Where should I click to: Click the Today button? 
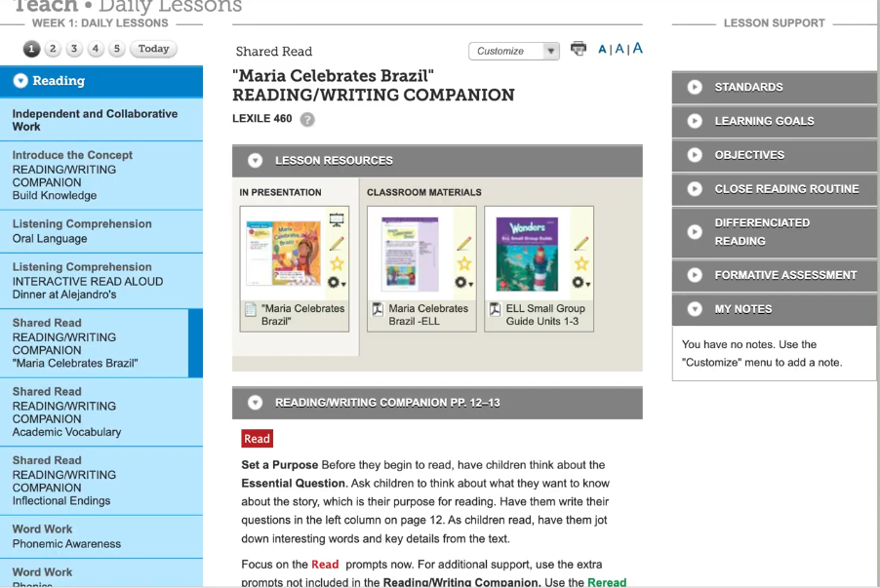(152, 48)
